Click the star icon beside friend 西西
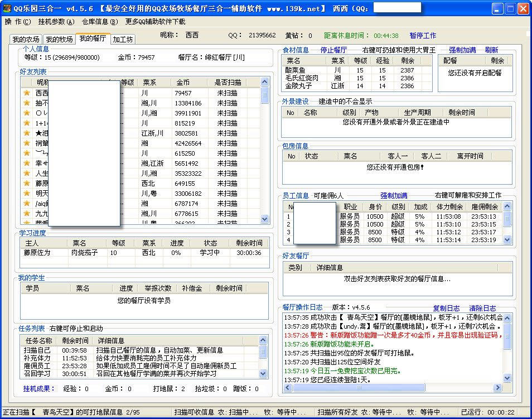Screen dimensions: 532x419 [x=26, y=93]
